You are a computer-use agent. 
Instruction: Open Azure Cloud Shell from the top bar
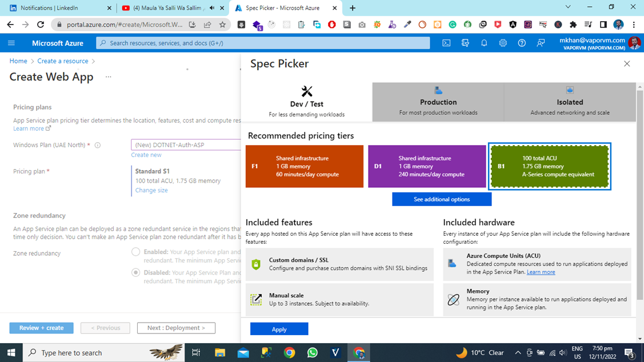(447, 42)
